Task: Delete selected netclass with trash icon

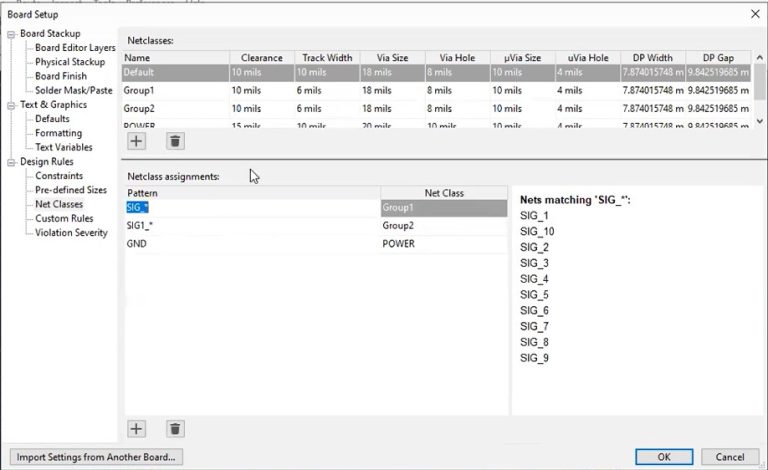Action: click(175, 142)
